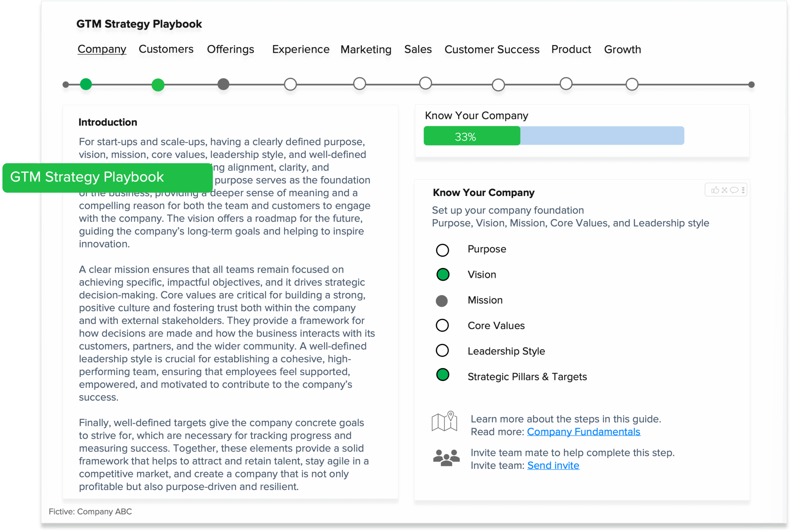The height and width of the screenshot is (532, 792).
Task: Open the Marketing tab
Action: tap(366, 50)
